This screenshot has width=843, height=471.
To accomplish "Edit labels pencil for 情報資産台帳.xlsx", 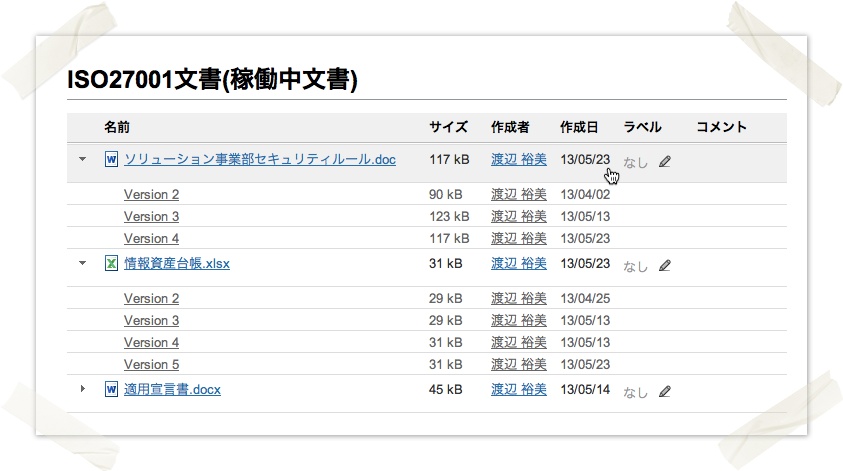I will coord(665,266).
